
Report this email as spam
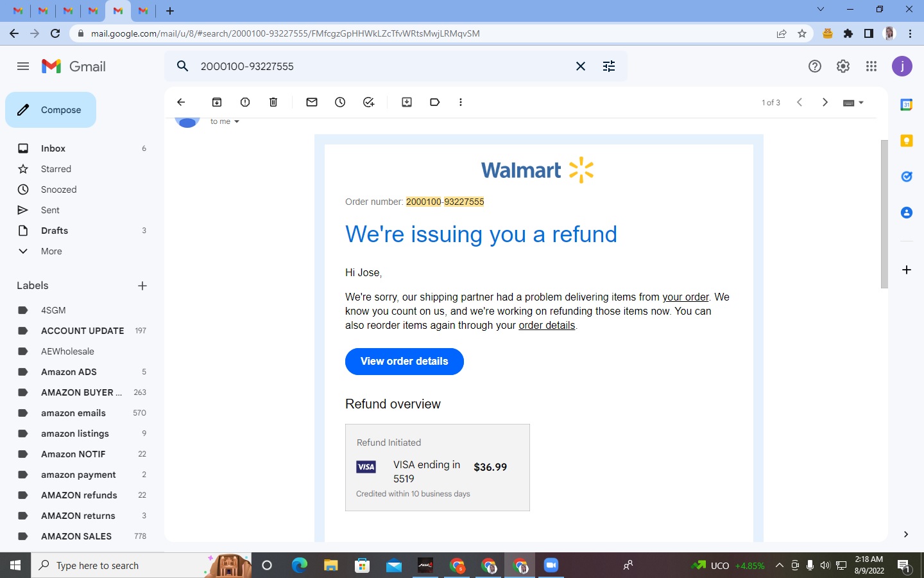coord(245,102)
